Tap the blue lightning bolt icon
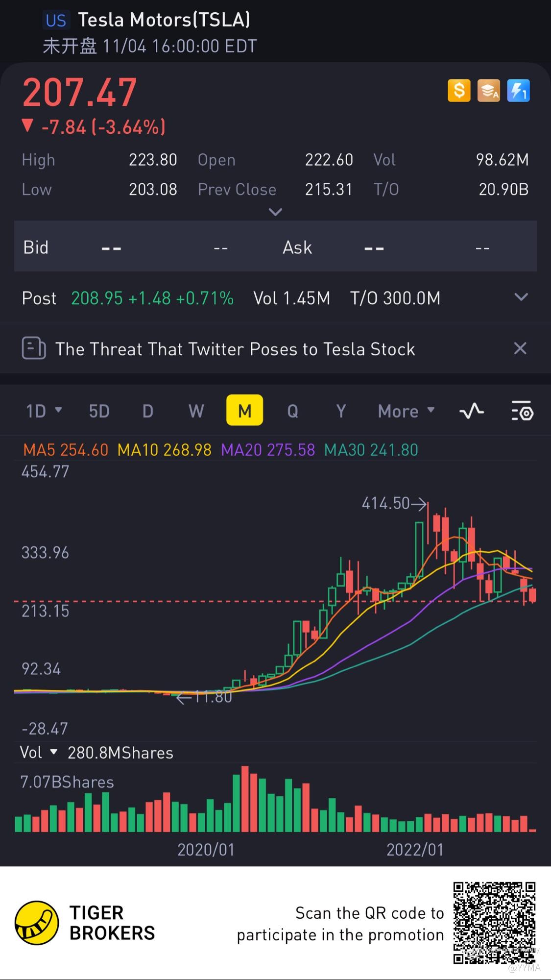Viewport: 551px width, 980px height. coord(518,91)
